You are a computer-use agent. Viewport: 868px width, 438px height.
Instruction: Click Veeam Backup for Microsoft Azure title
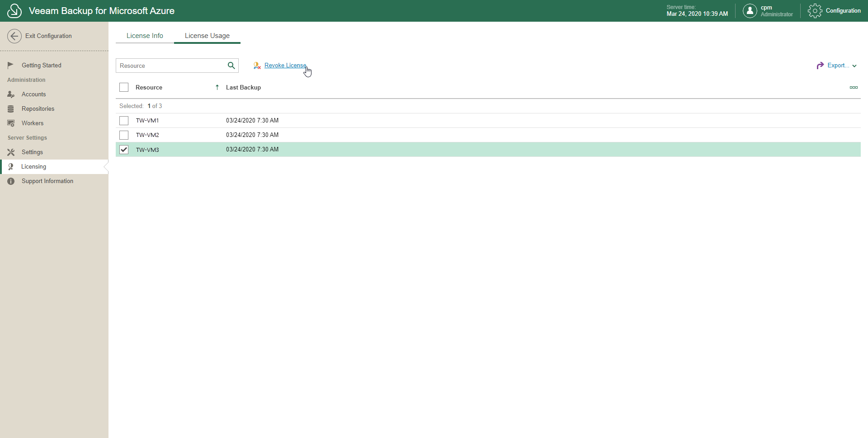[102, 11]
